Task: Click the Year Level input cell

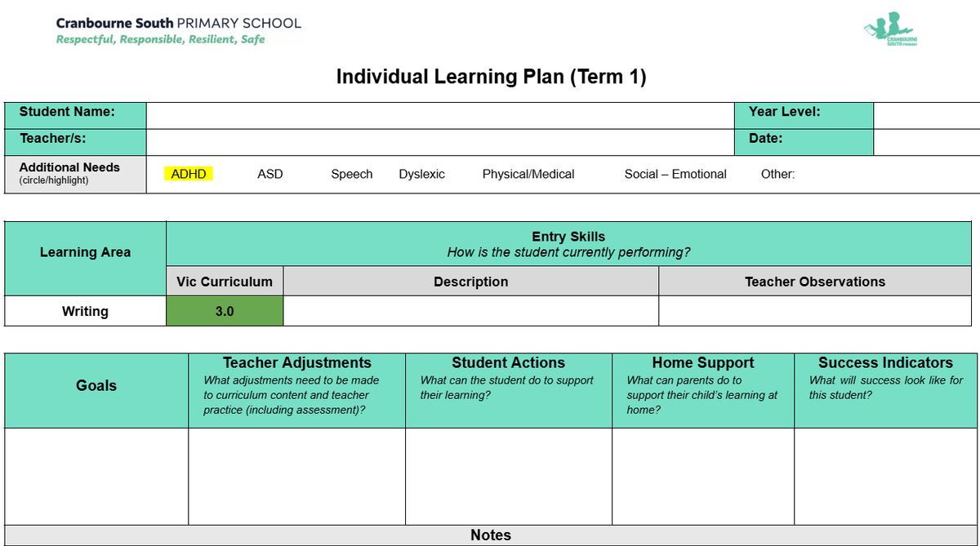Action: point(926,115)
